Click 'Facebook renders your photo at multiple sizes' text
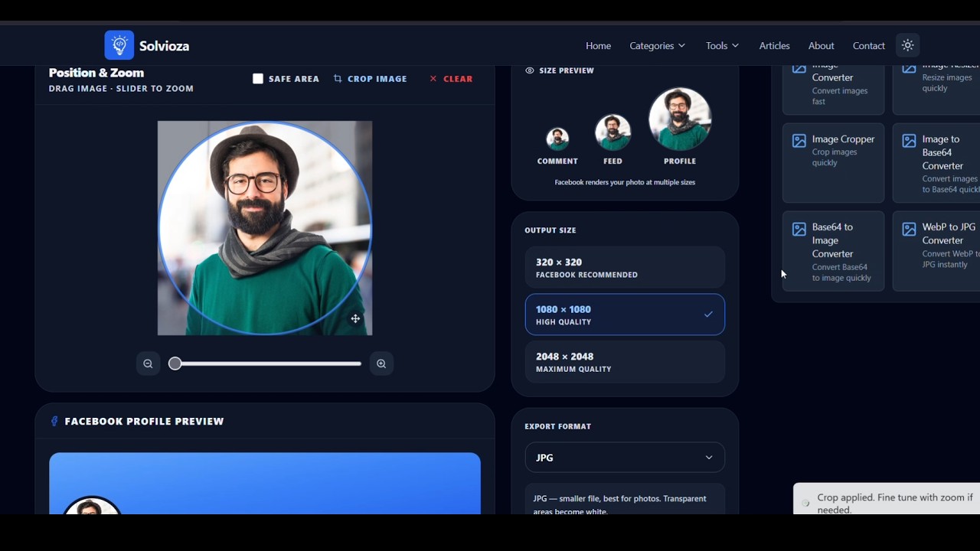Image resolution: width=980 pixels, height=551 pixels. pyautogui.click(x=625, y=182)
